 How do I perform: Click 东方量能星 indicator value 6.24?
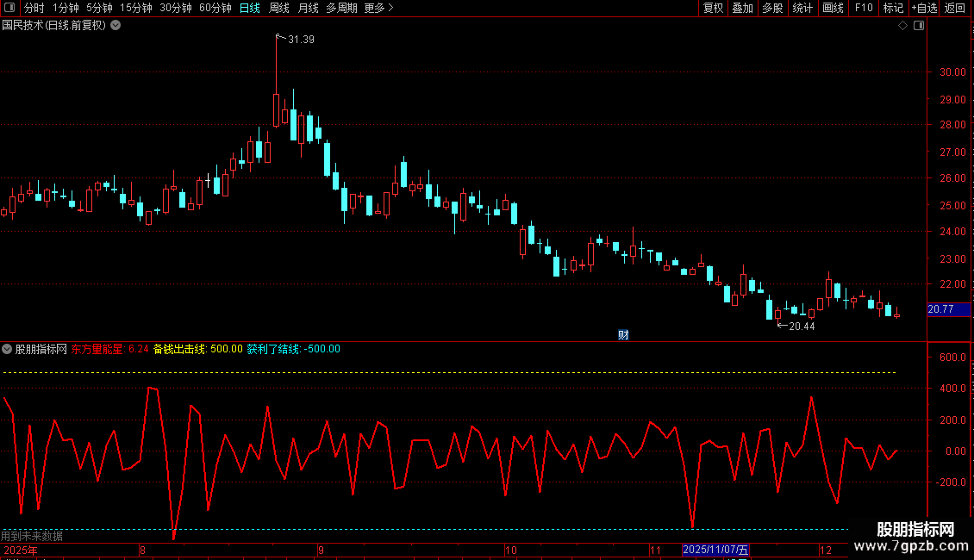[110, 349]
